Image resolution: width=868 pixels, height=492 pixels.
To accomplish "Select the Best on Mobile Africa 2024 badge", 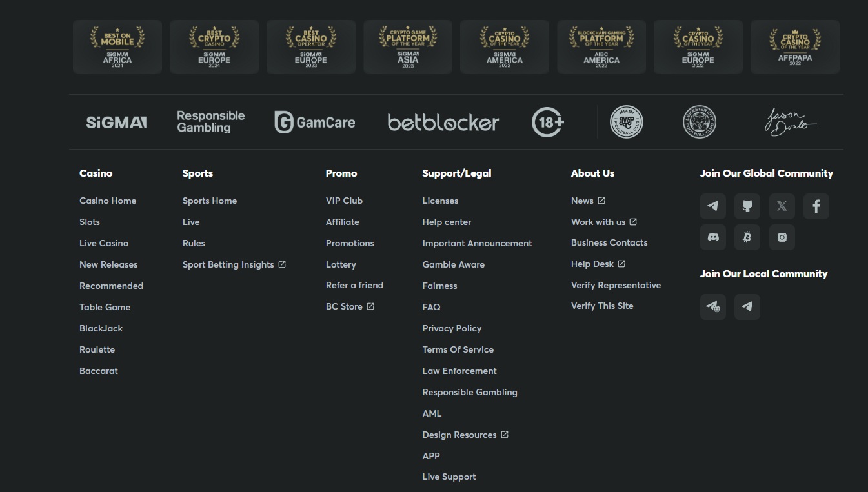I will tap(117, 46).
